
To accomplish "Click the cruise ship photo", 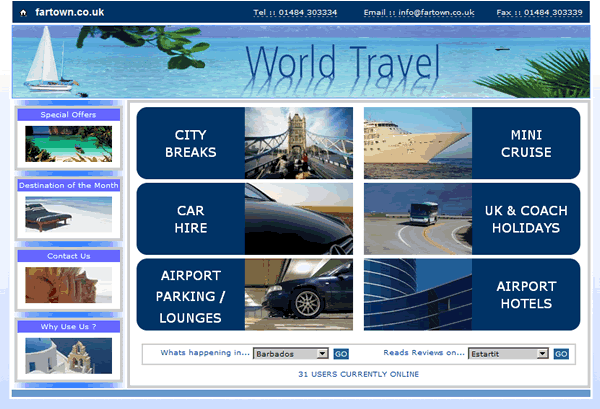I will (x=418, y=143).
